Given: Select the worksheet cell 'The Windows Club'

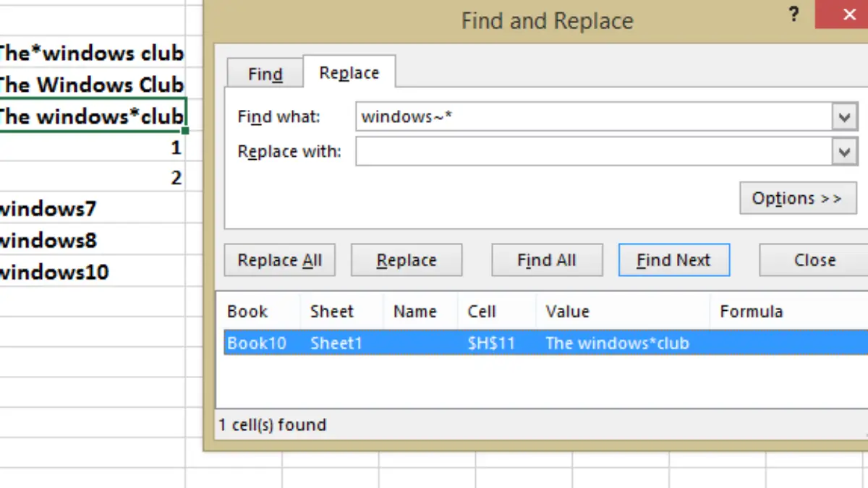Looking at the screenshot, I should click(92, 84).
